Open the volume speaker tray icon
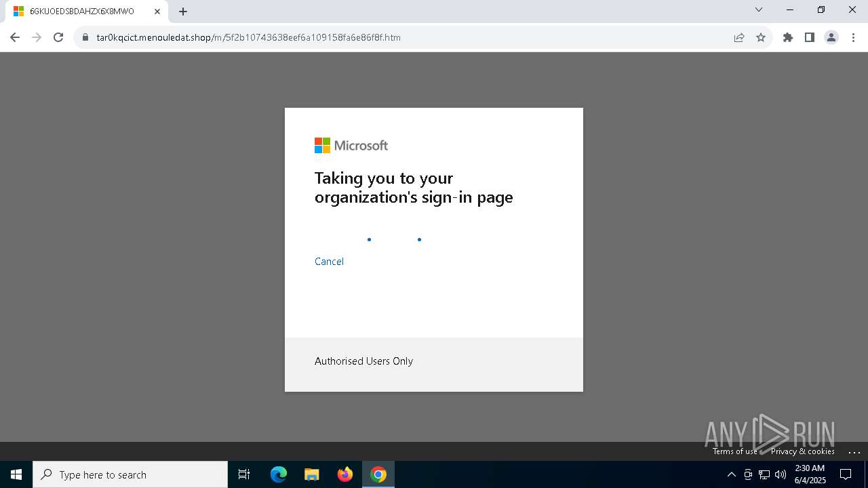 (x=781, y=474)
